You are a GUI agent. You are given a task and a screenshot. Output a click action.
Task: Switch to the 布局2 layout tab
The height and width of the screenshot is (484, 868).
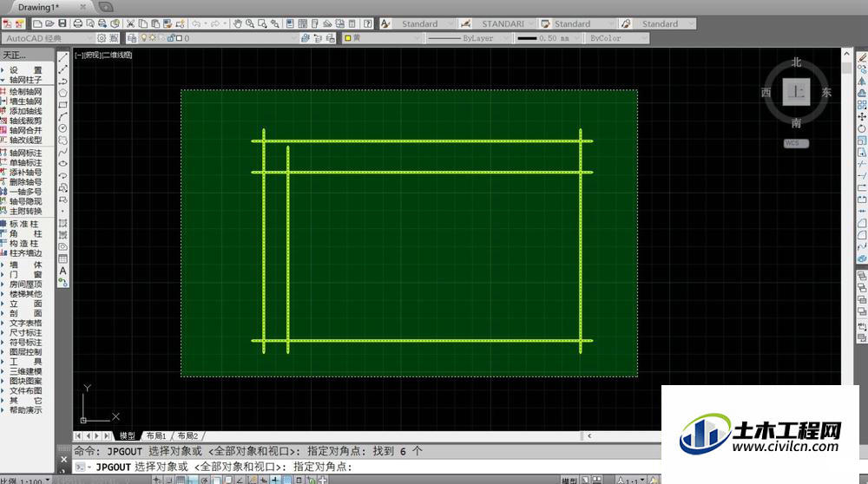tap(187, 436)
